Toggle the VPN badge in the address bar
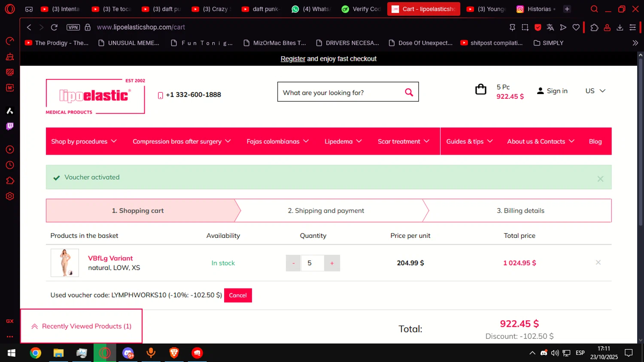644x362 pixels. (x=73, y=27)
